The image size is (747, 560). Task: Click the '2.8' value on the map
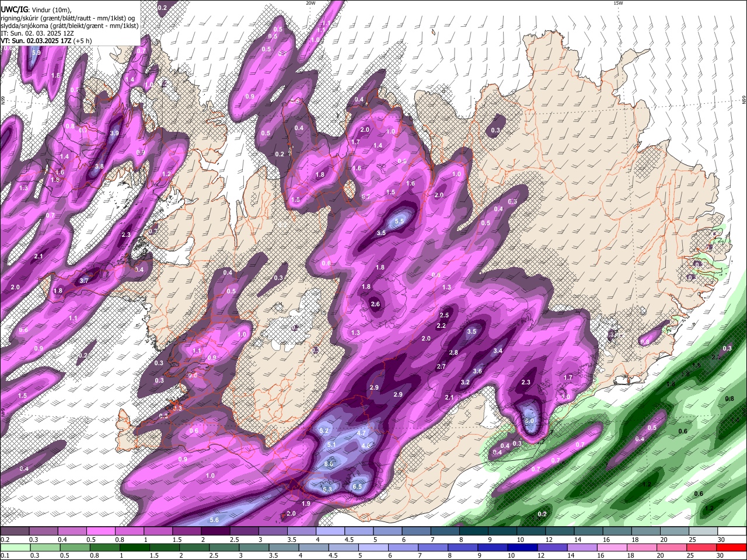453,352
